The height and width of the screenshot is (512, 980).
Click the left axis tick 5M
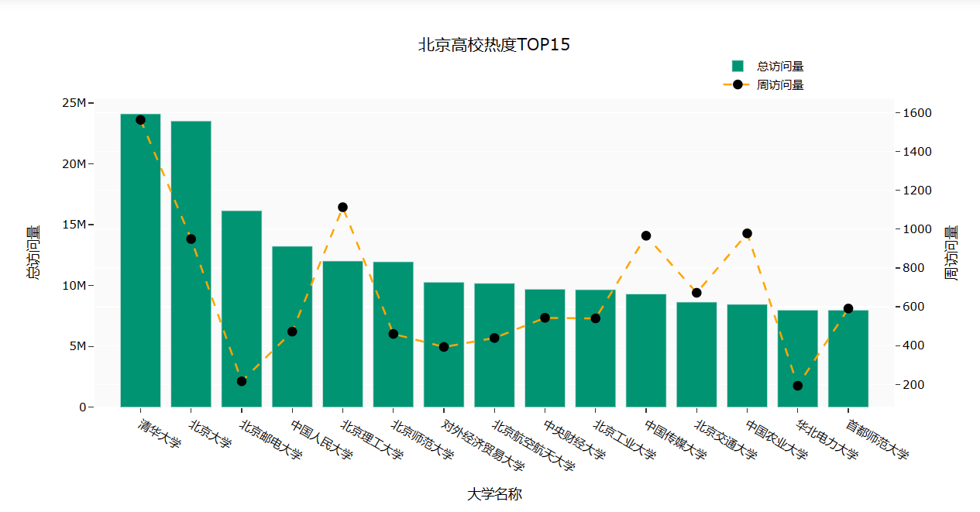tap(77, 346)
